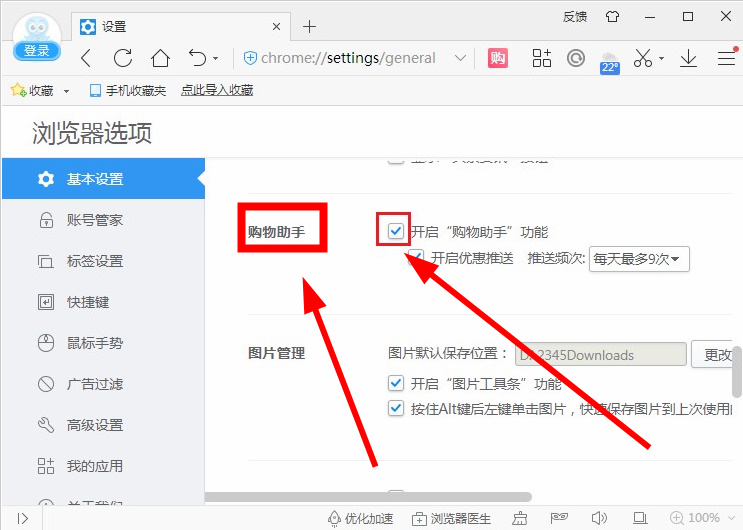This screenshot has height=530, width=743.
Task: Toggle 开启"购物助手"功能 checkbox
Action: [x=396, y=231]
